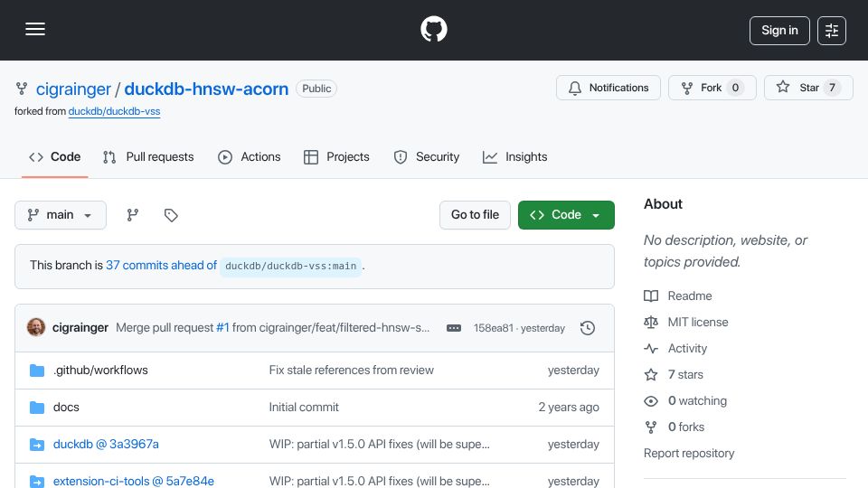Click the Go to file button
This screenshot has width=868, height=488.
coord(475,215)
